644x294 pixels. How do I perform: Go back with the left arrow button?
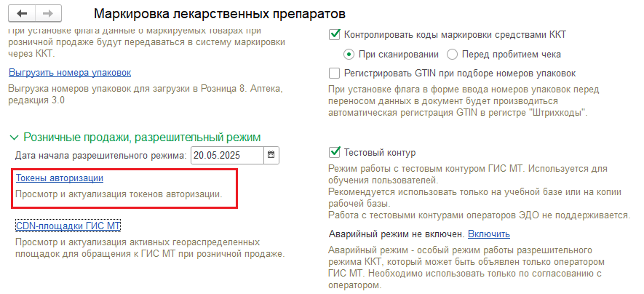pos(22,14)
